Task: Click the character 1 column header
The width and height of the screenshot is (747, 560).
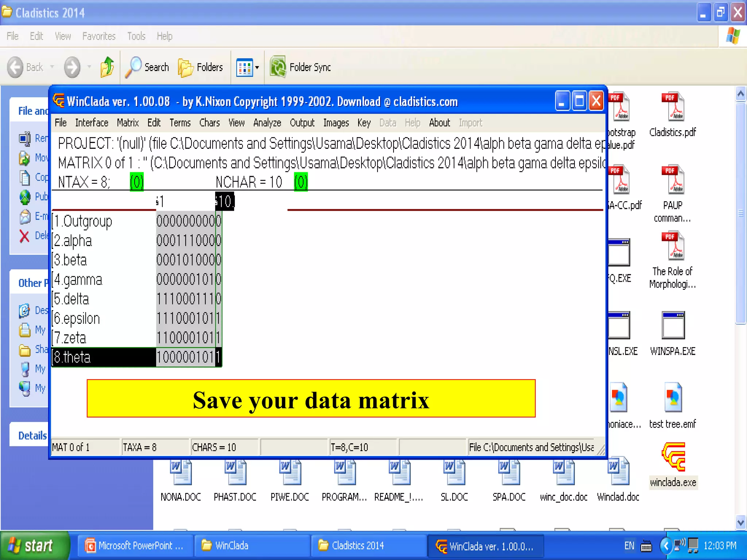Action: [160, 201]
